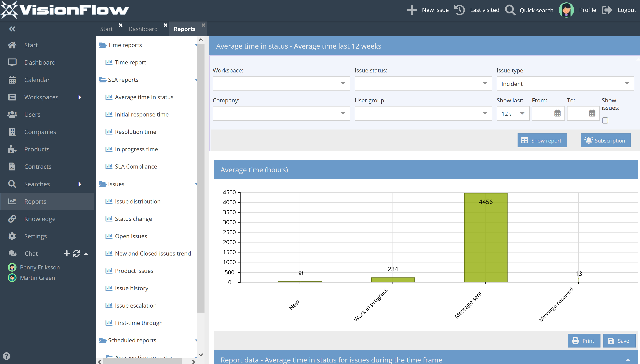This screenshot has width=640, height=364.
Task: Click the Chat speech-bubbles icon
Action: [13, 254]
